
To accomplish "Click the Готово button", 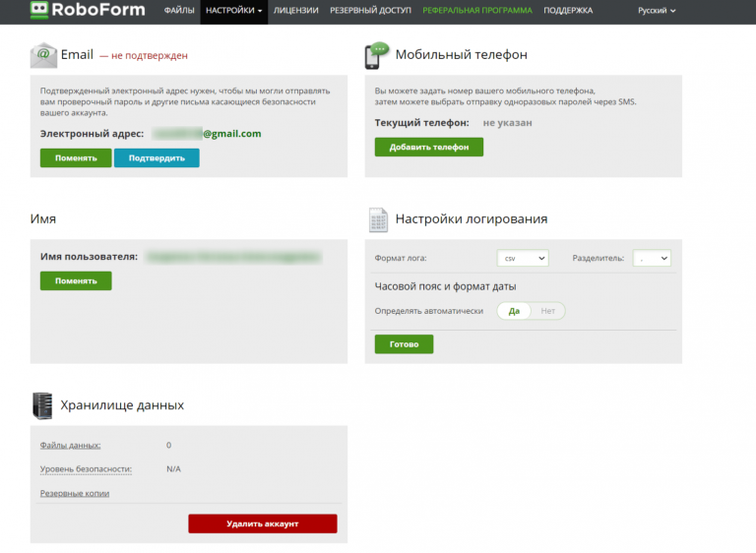I will click(404, 344).
